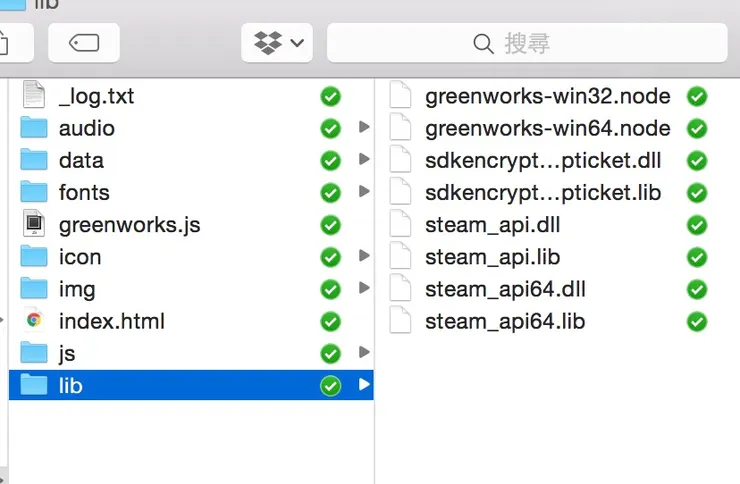740x484 pixels.
Task: Click the magnifier icon in search field
Action: (x=483, y=44)
